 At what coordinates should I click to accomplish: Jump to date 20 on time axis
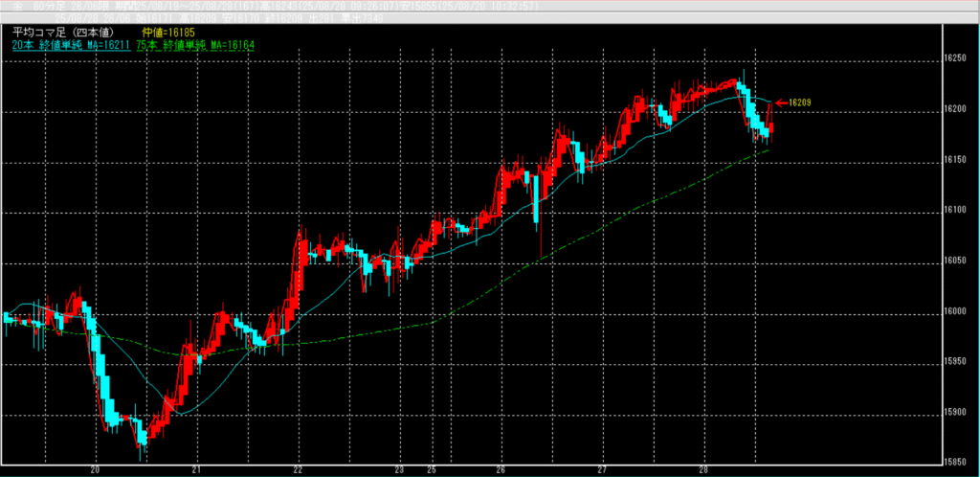(95, 470)
